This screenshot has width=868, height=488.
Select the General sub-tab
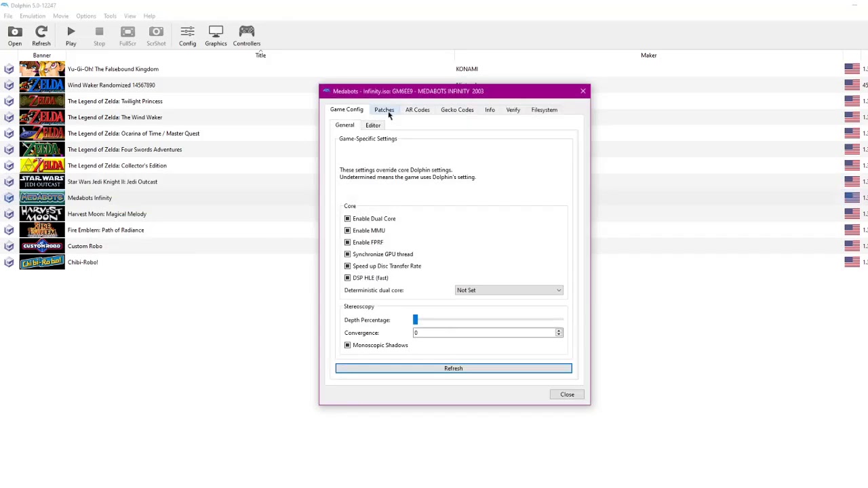pyautogui.click(x=344, y=125)
